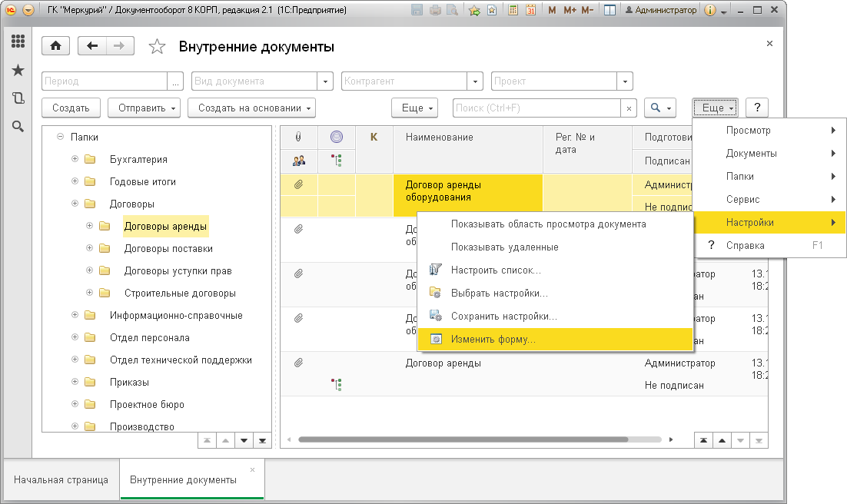Screen dimensions: 847x504
Task: Clear the search field with the x button
Action: 629,108
